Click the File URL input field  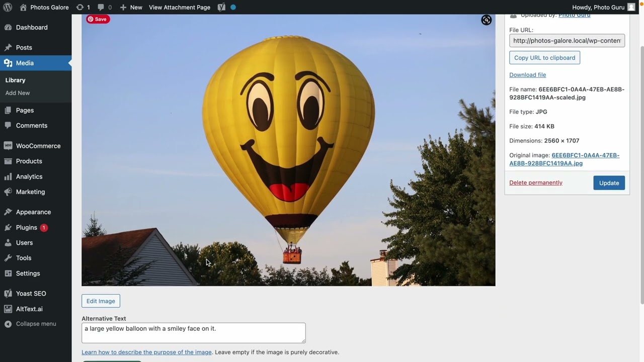(567, 41)
